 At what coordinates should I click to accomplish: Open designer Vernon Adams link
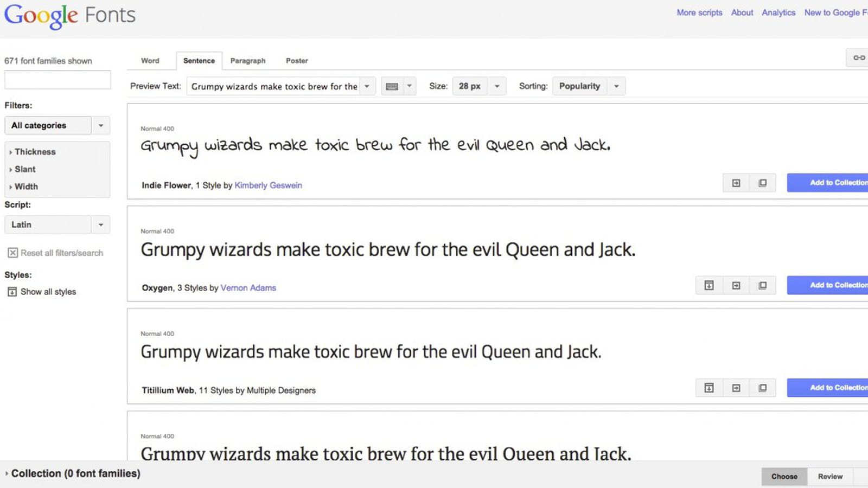coord(248,288)
